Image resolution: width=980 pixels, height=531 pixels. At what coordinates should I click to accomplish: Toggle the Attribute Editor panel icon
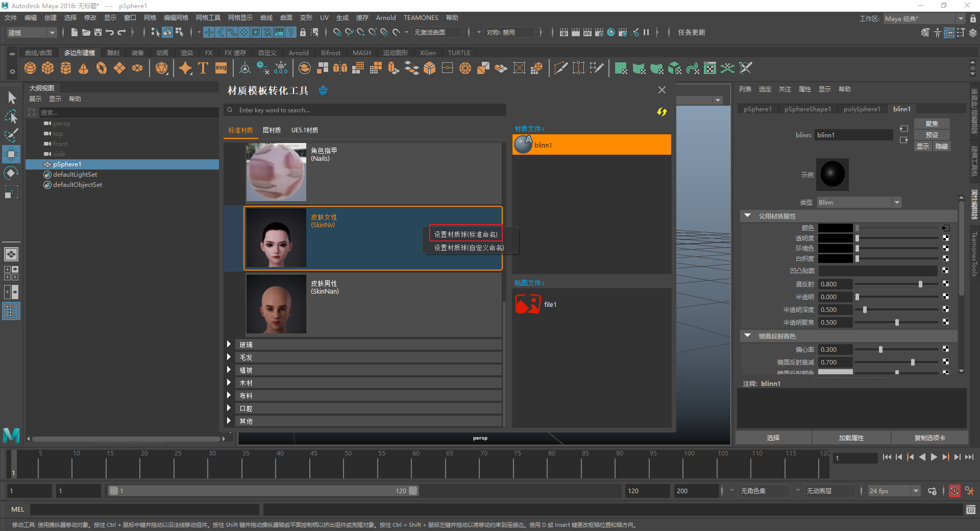[x=949, y=33]
